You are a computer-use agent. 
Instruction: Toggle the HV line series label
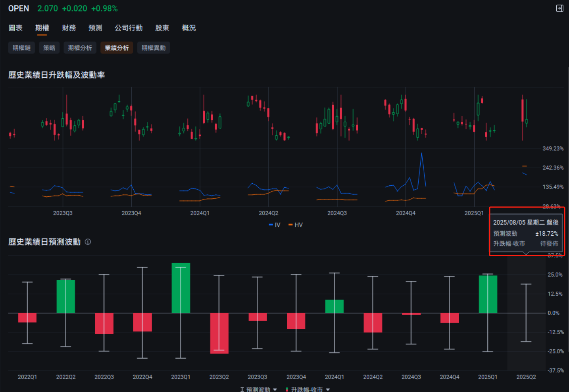pos(299,225)
